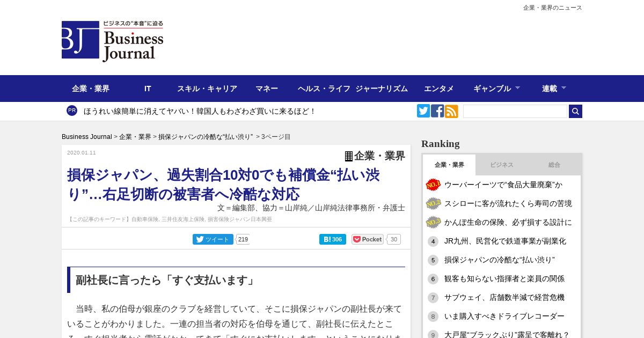Click the 企業・業界 breadcrumb link
Image resolution: width=644 pixels, height=338 pixels.
pyautogui.click(x=135, y=137)
